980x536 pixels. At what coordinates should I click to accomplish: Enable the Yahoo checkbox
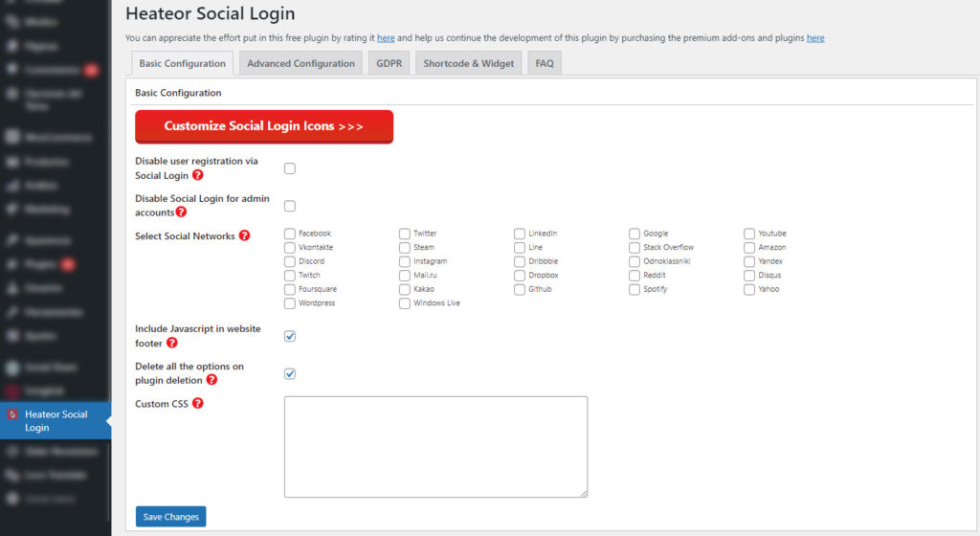[x=749, y=290]
